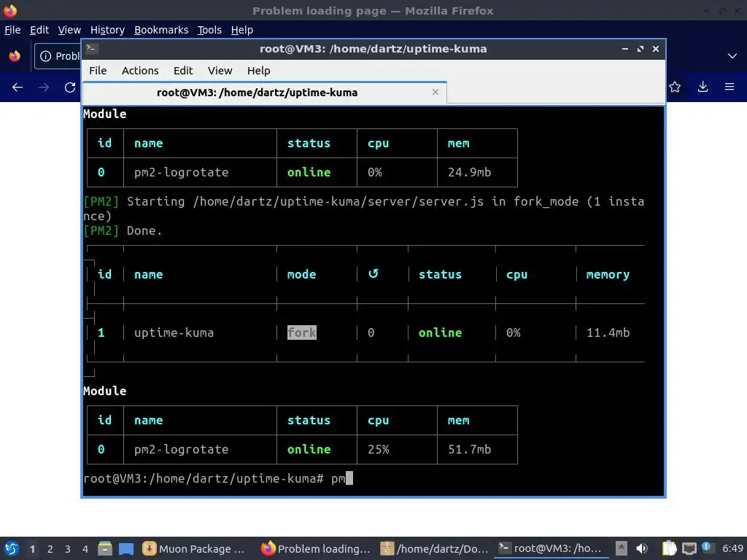The image size is (747, 560).
Task: Click the terminal icon in the terminal title bar
Action: [91, 49]
